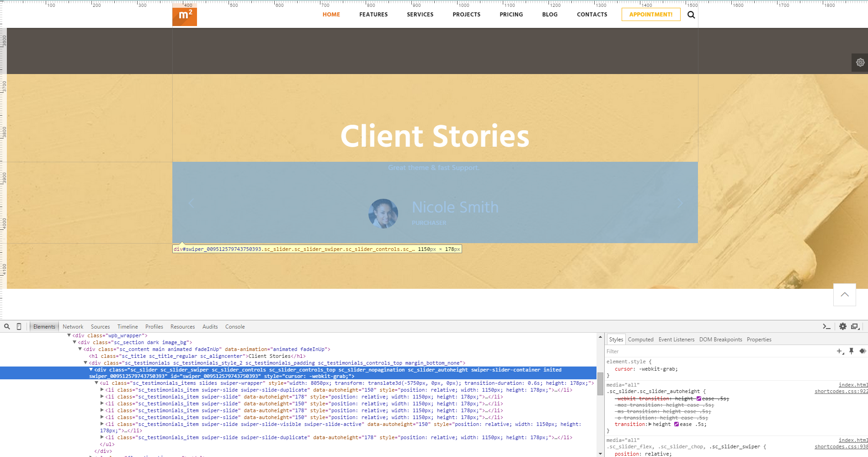
Task: Click the APPOINTMENT! button
Action: [x=650, y=15]
